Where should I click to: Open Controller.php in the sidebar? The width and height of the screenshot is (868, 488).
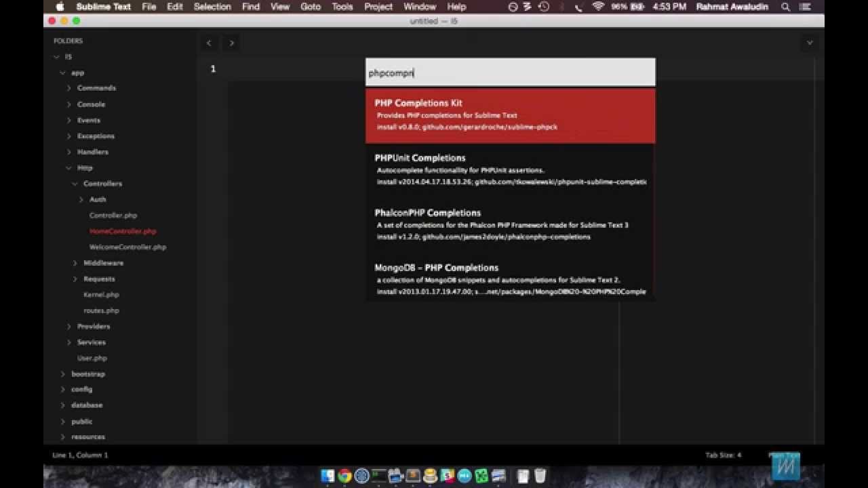pyautogui.click(x=113, y=216)
